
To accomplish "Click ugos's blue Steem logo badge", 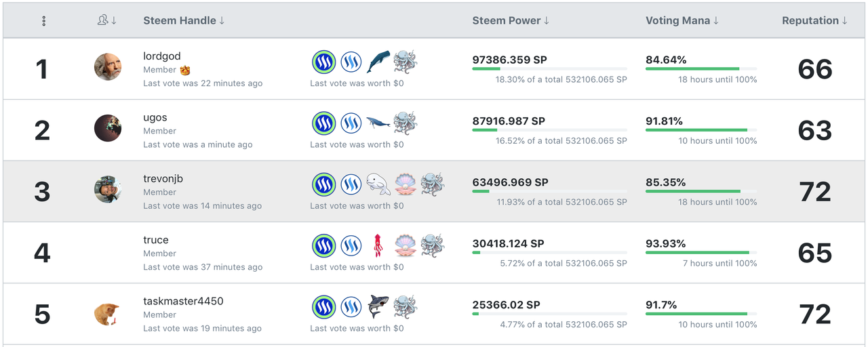I will click(x=351, y=123).
